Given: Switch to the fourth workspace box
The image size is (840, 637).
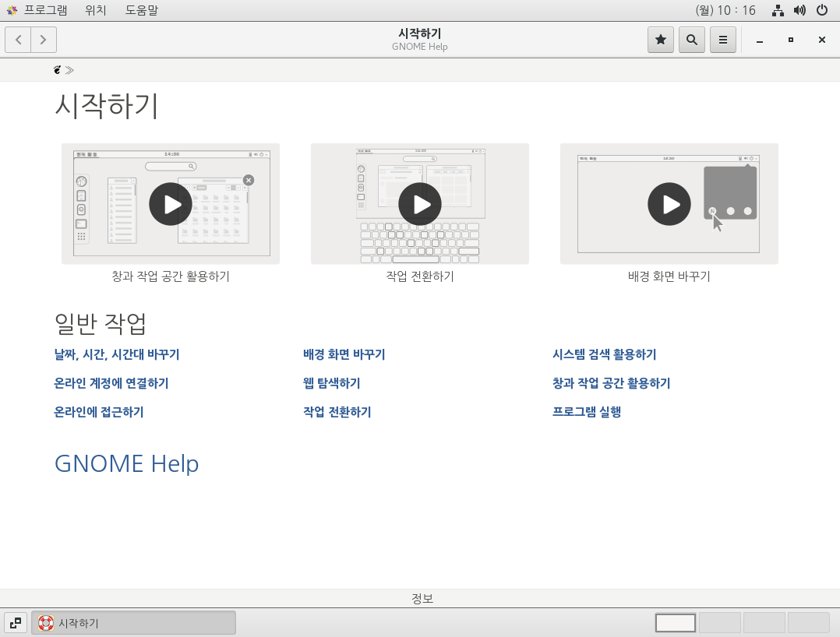Looking at the screenshot, I should (809, 623).
